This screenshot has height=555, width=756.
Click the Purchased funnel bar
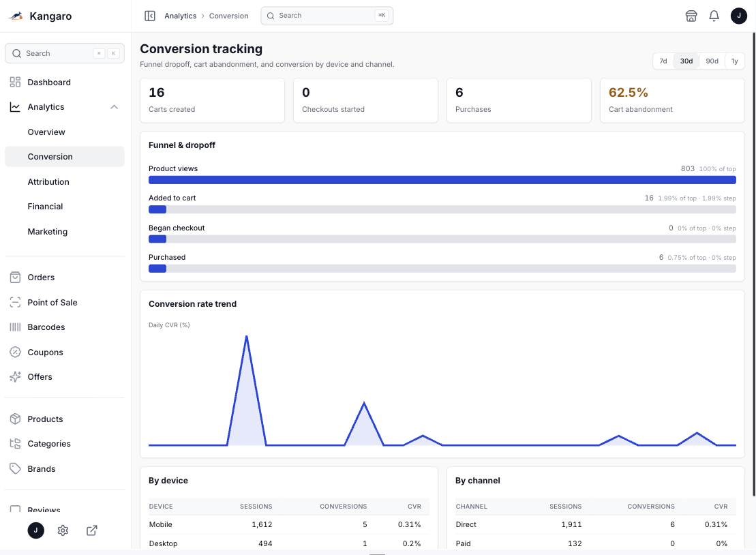(442, 269)
